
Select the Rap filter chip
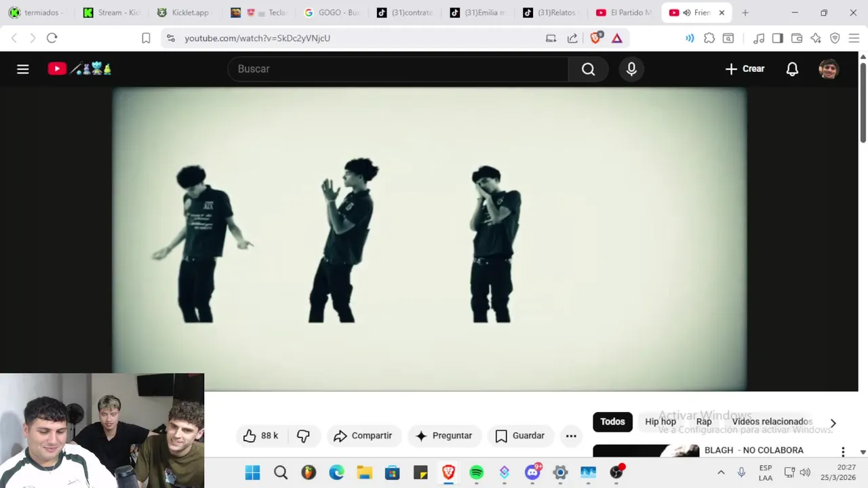704,422
